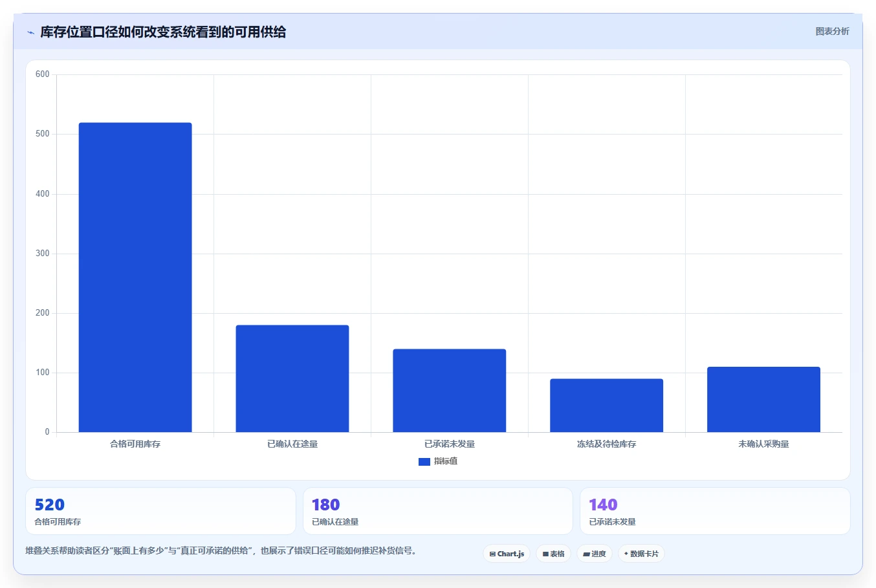Click the 冻结及待检库存 bar in the chart

pyautogui.click(x=607, y=406)
